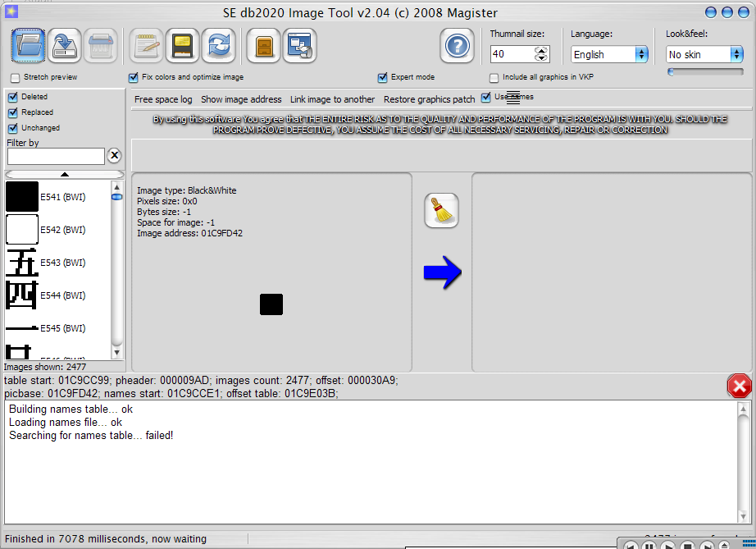Click 'Space for image: -1' text
756x549 pixels.
tap(175, 222)
